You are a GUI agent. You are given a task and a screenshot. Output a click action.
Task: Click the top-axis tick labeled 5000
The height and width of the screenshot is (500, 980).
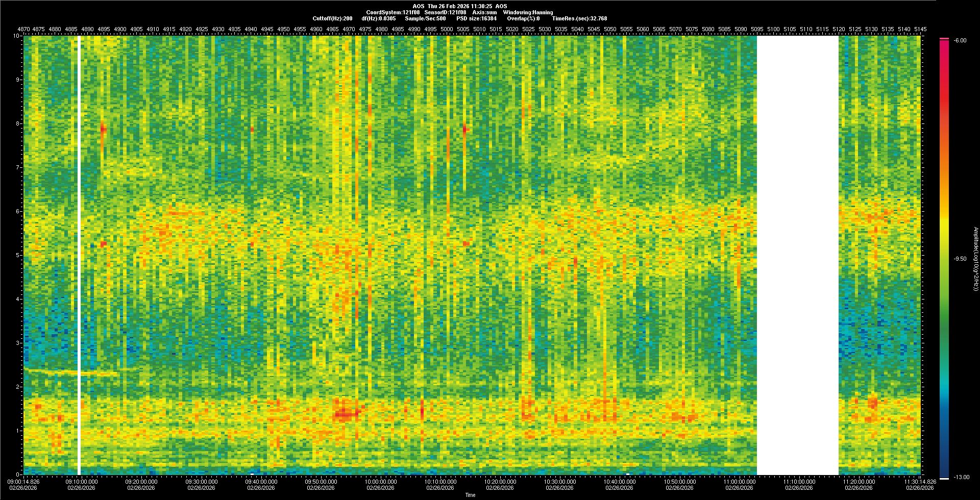(447, 29)
